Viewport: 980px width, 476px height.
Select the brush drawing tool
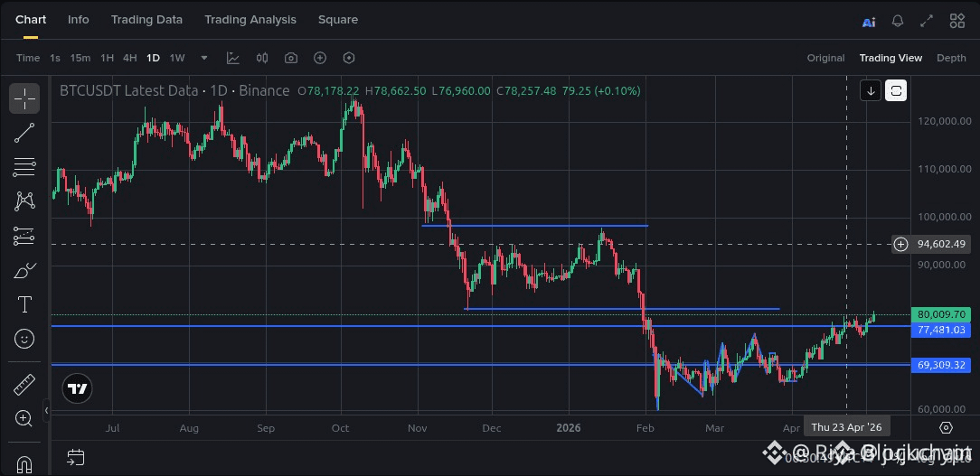coord(24,270)
